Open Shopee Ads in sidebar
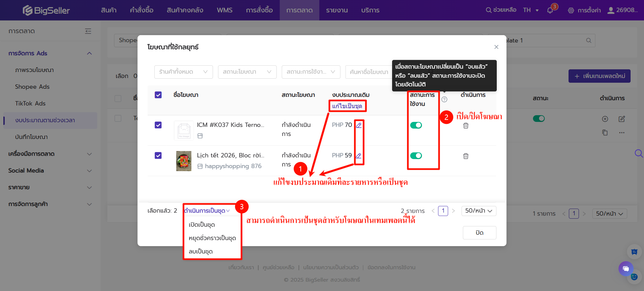 click(32, 87)
